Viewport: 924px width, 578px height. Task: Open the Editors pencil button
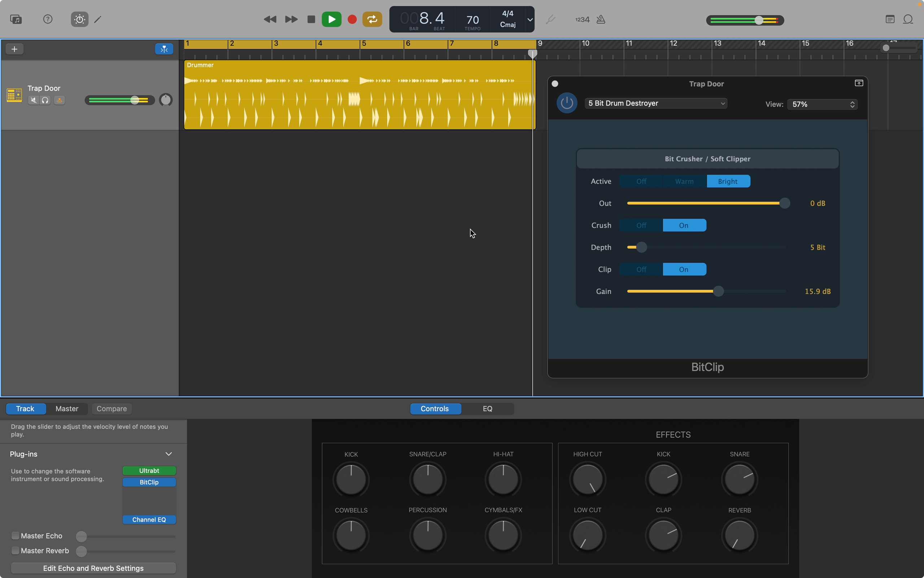coord(98,19)
